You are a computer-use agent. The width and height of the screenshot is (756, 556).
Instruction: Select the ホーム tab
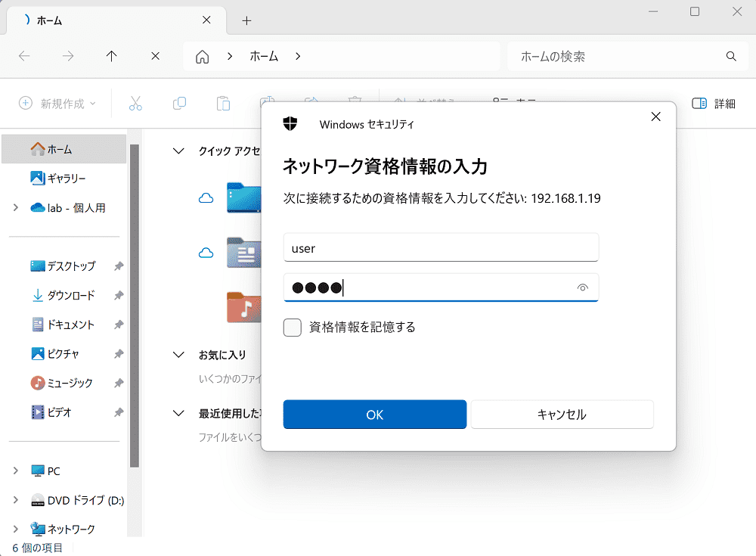116,20
